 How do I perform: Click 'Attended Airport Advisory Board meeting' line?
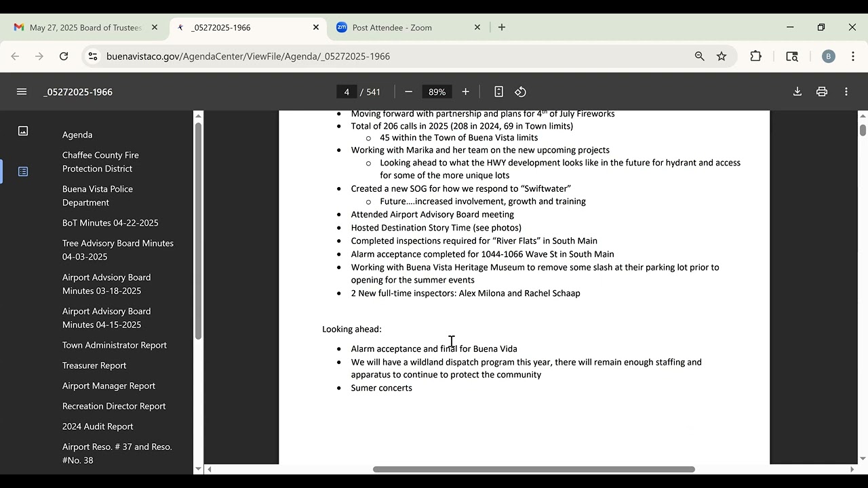click(433, 214)
